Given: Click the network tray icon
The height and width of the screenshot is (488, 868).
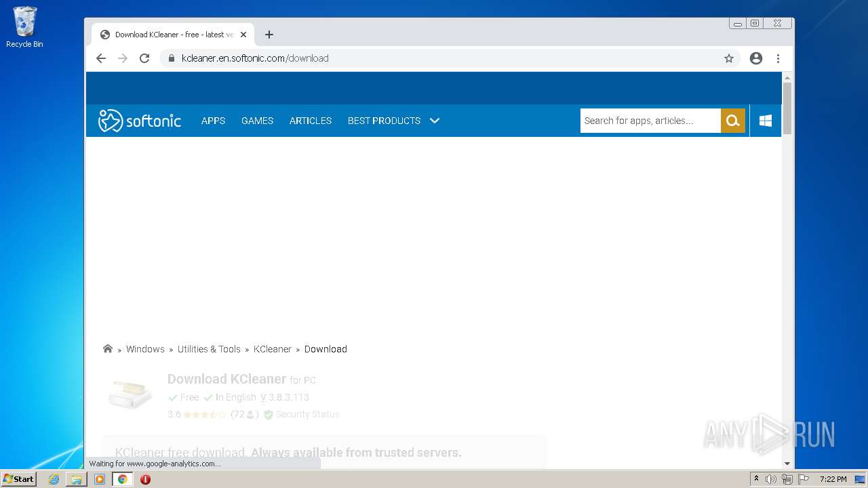Looking at the screenshot, I should (x=787, y=479).
